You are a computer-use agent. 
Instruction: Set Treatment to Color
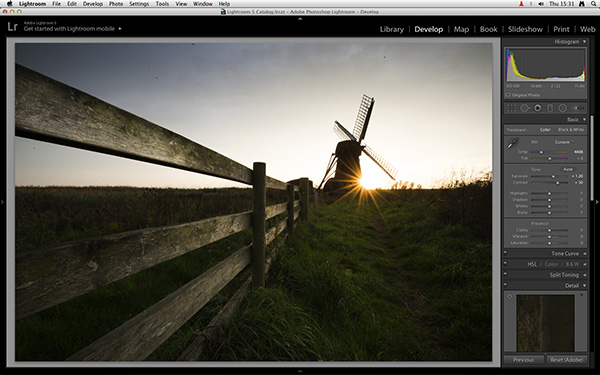(545, 130)
